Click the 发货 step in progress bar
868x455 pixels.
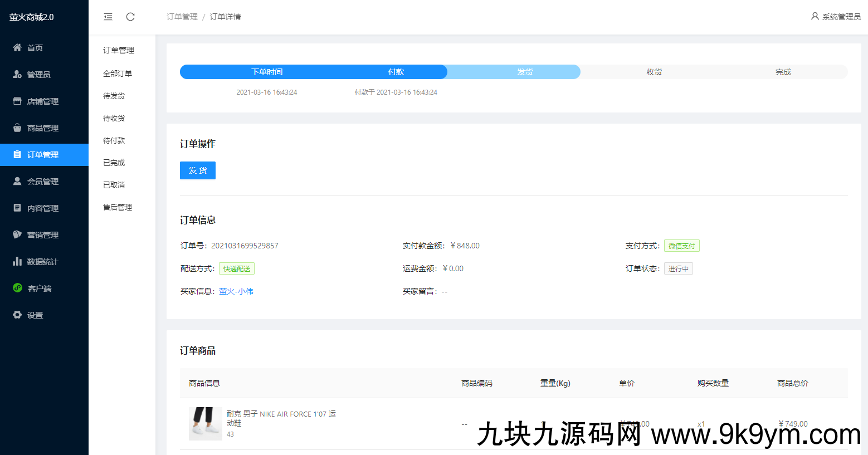pos(525,72)
